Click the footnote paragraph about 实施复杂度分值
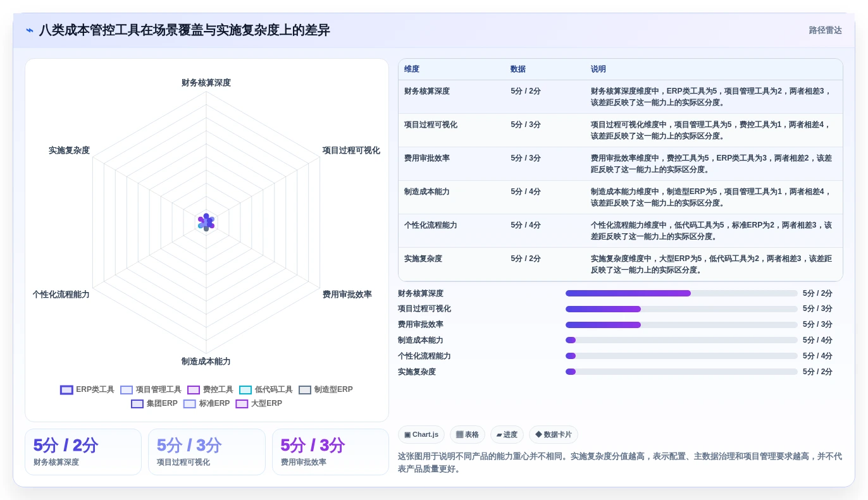 (620, 462)
